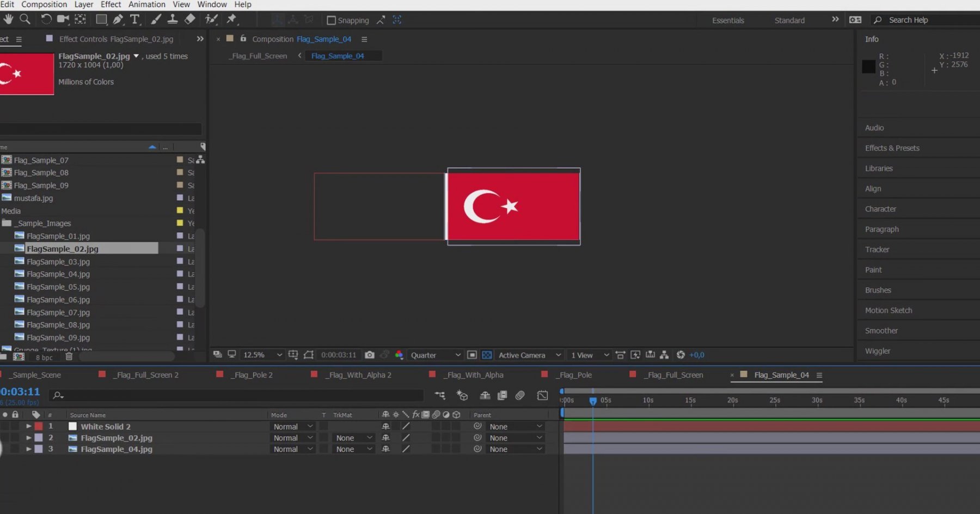Select the Hand tool

[x=8, y=19]
